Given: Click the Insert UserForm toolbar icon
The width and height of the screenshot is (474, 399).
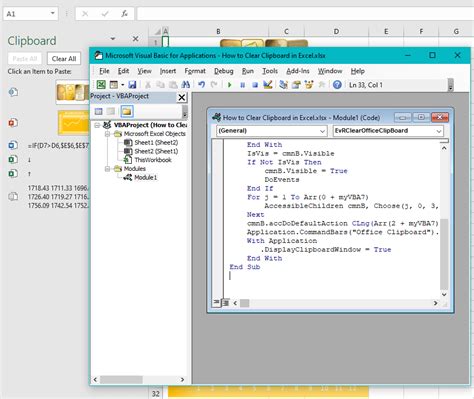Looking at the screenshot, I should coord(114,85).
